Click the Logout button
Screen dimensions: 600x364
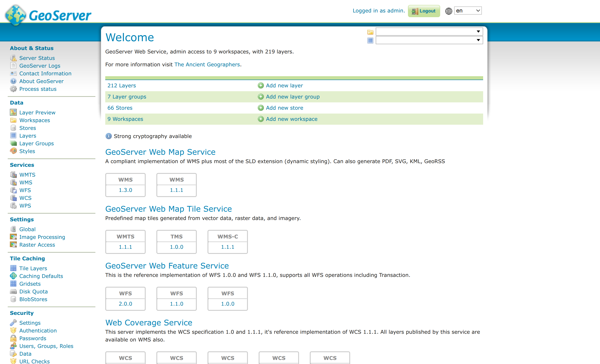click(424, 11)
